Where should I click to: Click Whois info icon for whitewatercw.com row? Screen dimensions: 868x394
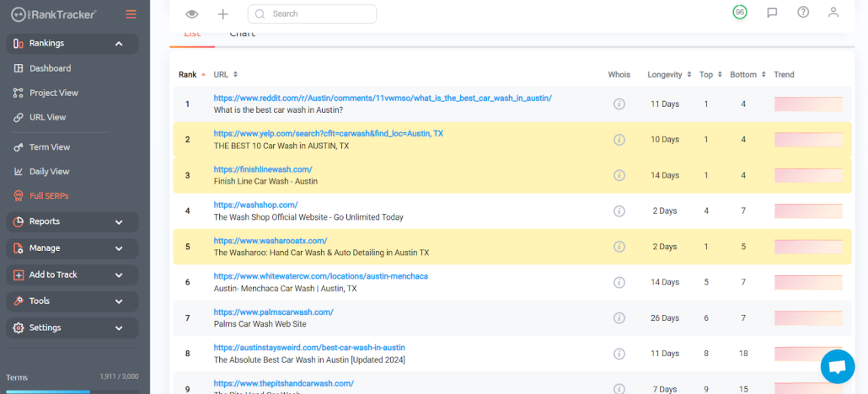[619, 282]
